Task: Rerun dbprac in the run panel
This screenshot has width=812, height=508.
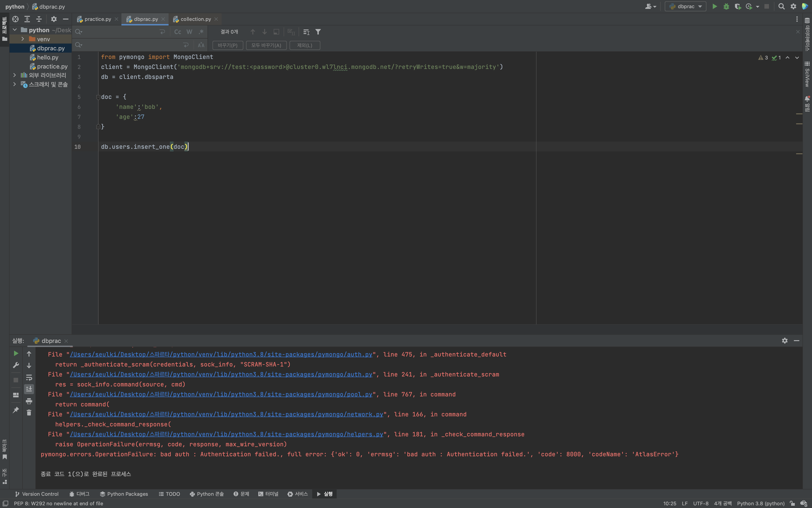Action: tap(16, 354)
